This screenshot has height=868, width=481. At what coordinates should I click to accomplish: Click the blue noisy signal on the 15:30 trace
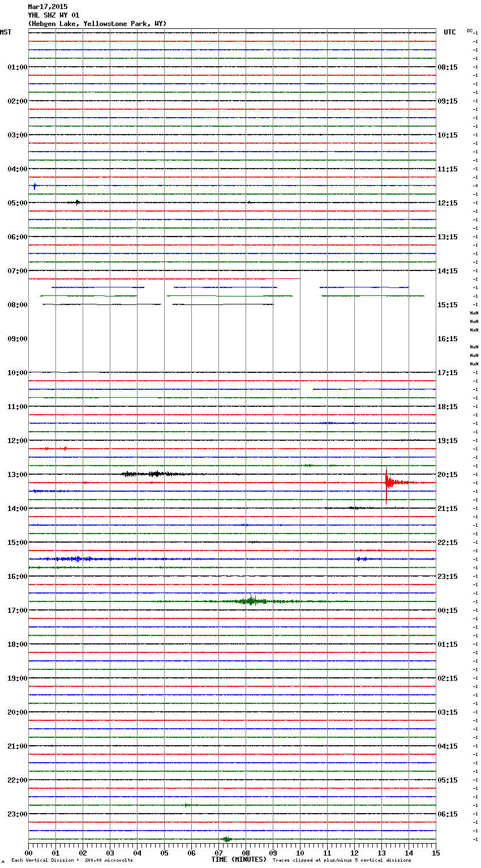[x=76, y=559]
